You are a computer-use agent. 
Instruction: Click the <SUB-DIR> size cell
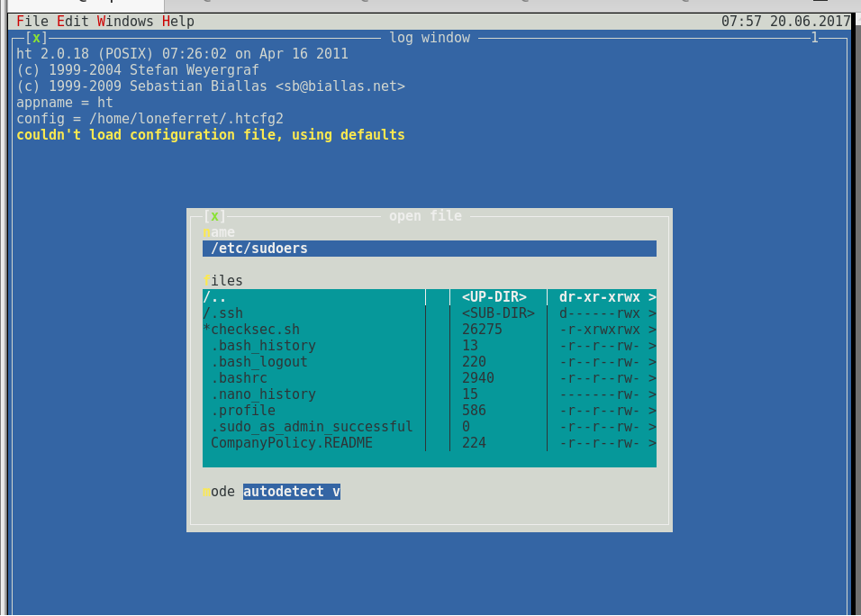[498, 313]
